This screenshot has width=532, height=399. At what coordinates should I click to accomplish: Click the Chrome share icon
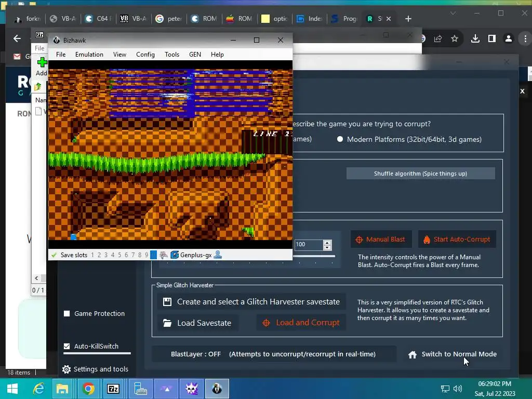[438, 38]
